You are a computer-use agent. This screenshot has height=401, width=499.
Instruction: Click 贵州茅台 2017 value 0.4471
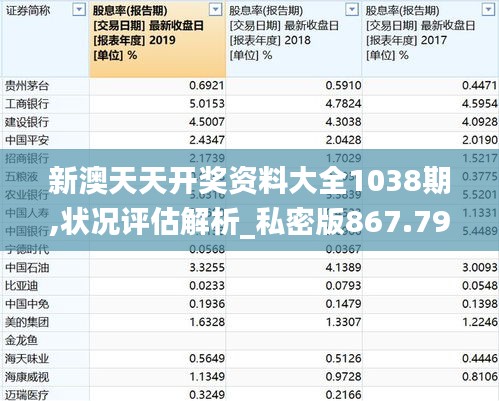480,86
